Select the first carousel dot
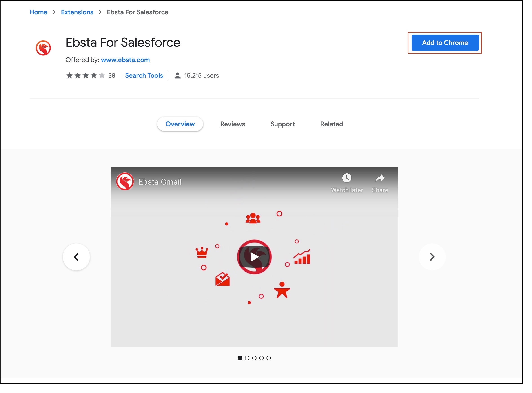The image size is (532, 393). pyautogui.click(x=240, y=358)
